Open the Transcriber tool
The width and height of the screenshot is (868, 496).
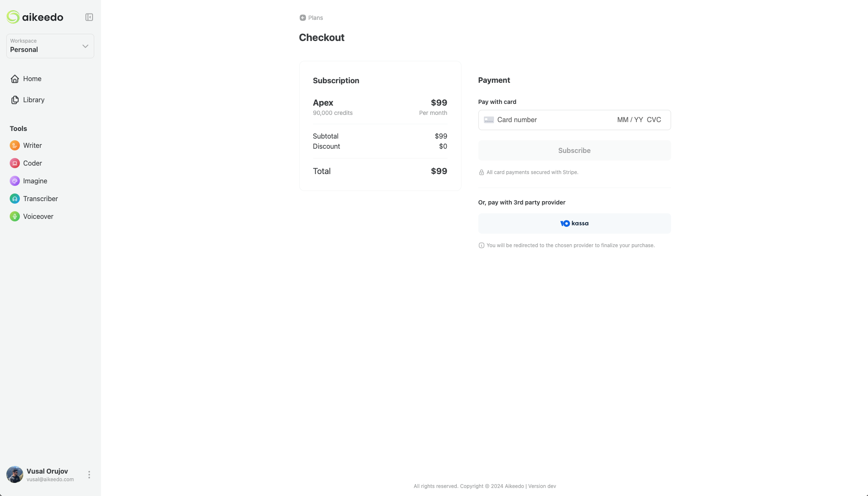(41, 199)
